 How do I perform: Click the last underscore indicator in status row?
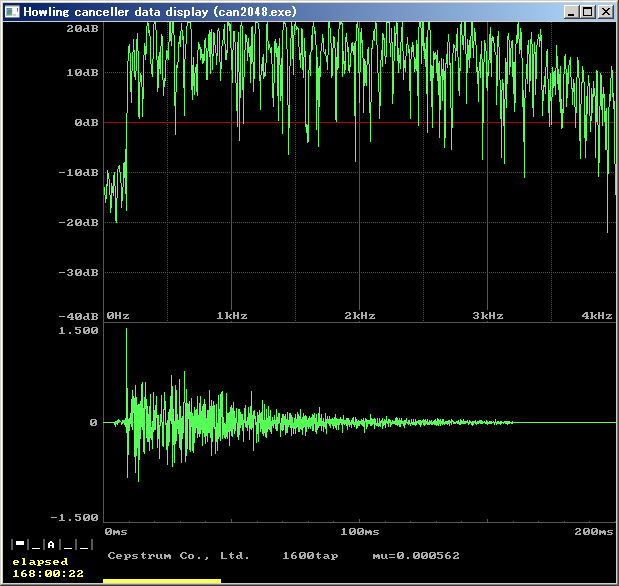pos(84,545)
